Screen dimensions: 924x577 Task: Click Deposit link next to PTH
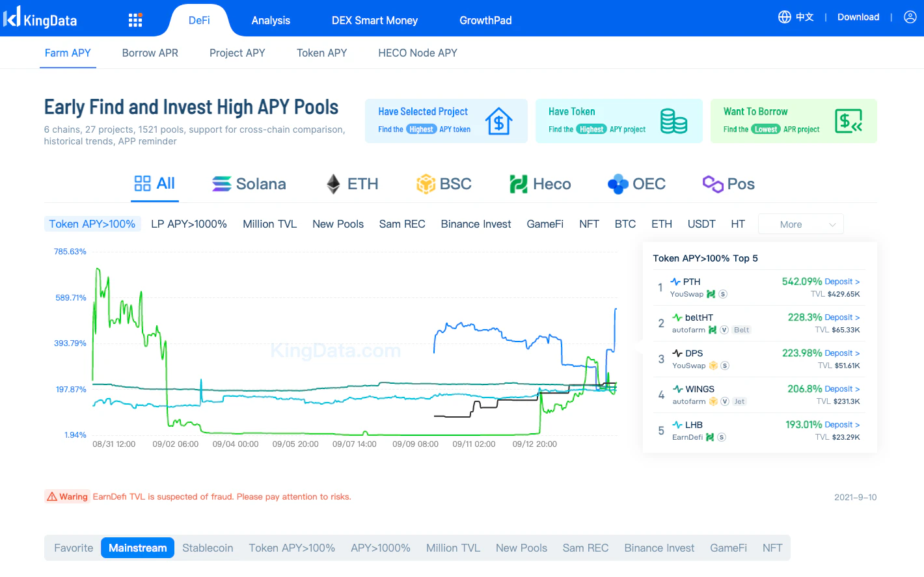841,281
